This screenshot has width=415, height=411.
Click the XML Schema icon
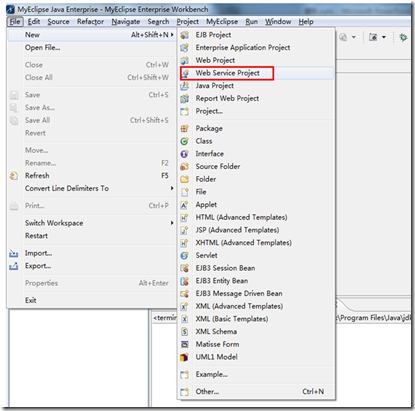(x=184, y=332)
